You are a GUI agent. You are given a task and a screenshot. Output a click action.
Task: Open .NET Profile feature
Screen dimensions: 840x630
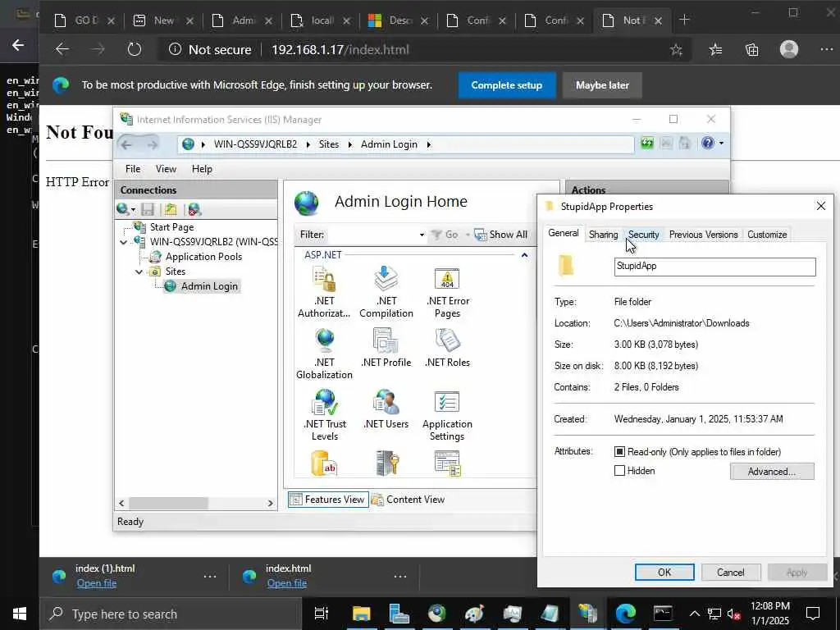pos(386,347)
